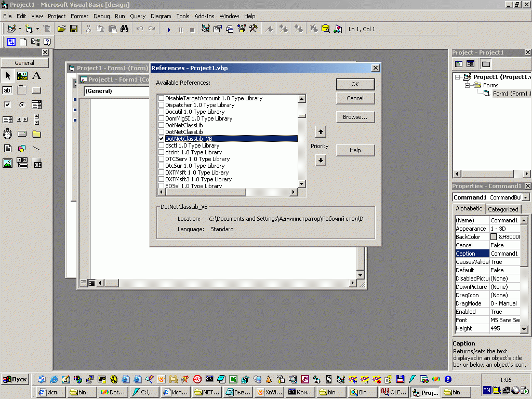Open the Tools menu

[x=182, y=16]
